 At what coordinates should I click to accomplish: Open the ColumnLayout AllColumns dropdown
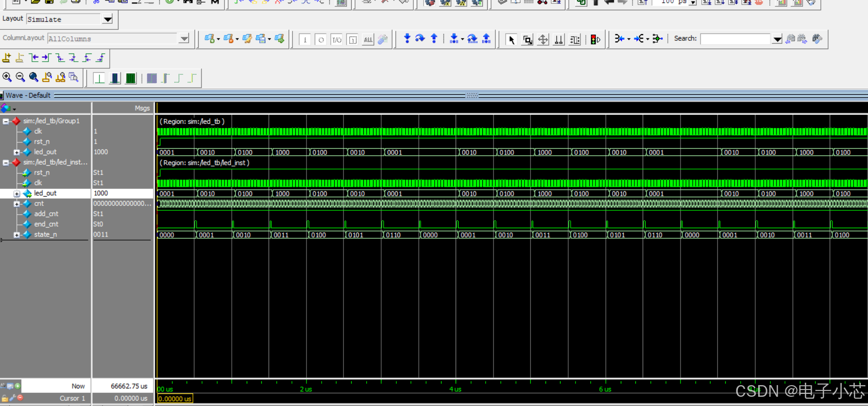point(184,39)
